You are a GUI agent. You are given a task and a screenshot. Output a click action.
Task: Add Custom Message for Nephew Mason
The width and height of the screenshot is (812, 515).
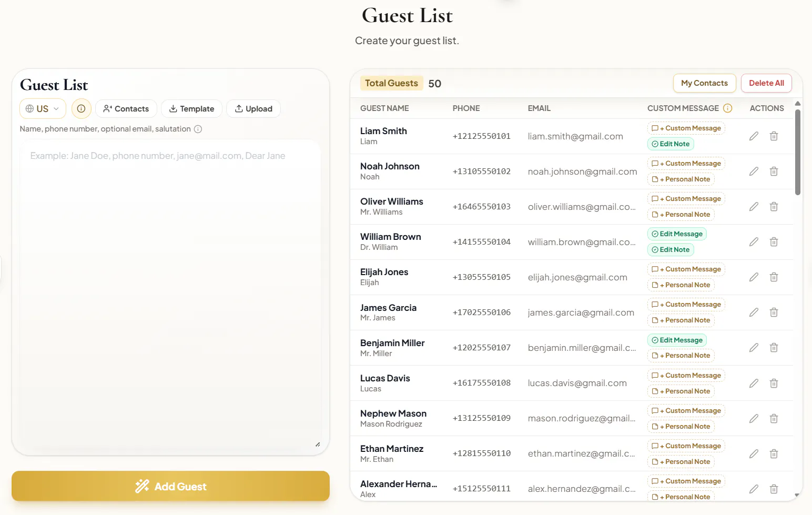coord(686,411)
